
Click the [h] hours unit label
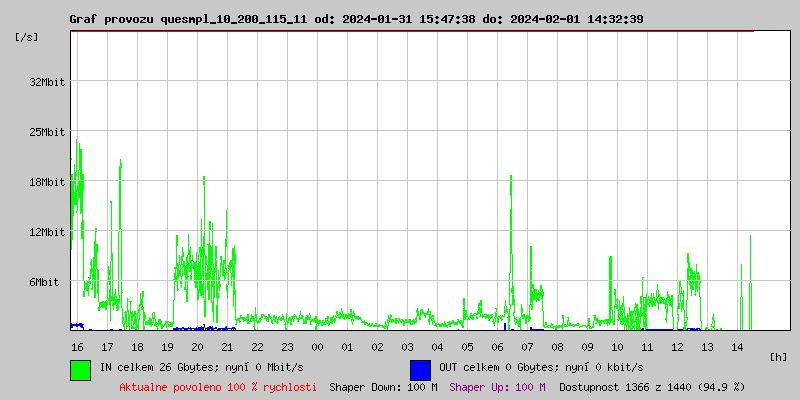click(778, 356)
